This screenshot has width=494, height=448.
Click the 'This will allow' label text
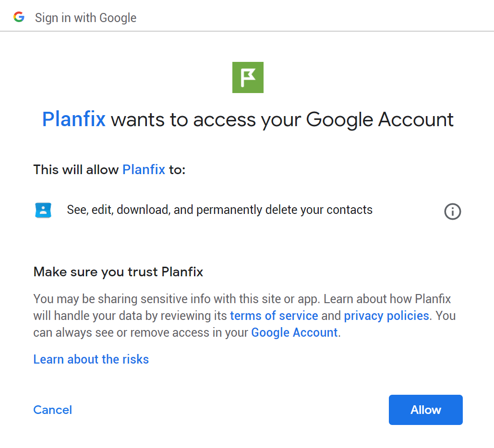[x=76, y=170]
